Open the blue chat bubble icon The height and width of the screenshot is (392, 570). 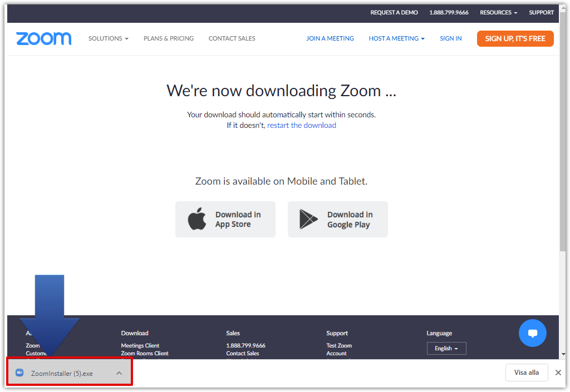(533, 333)
